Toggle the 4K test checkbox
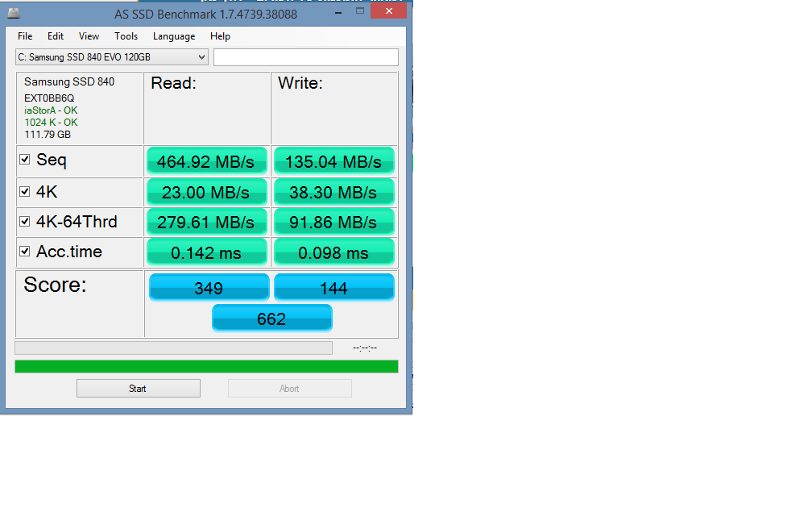This screenshot has width=812, height=508. point(25,193)
